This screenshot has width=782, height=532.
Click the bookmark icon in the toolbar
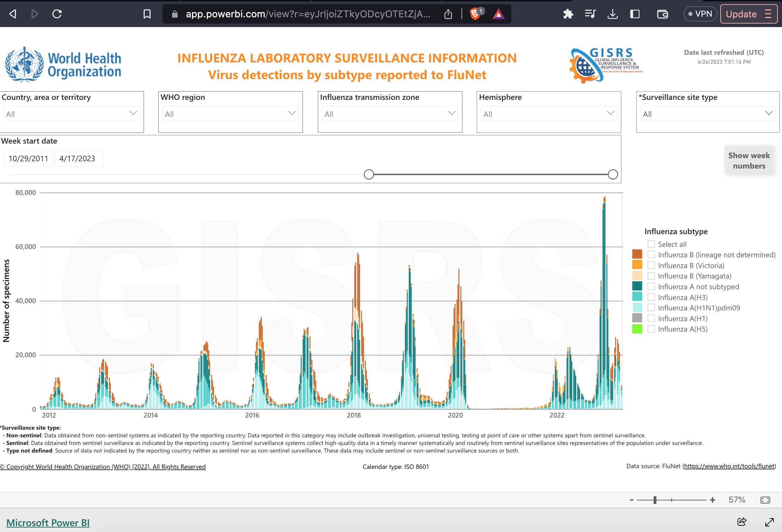pyautogui.click(x=147, y=14)
